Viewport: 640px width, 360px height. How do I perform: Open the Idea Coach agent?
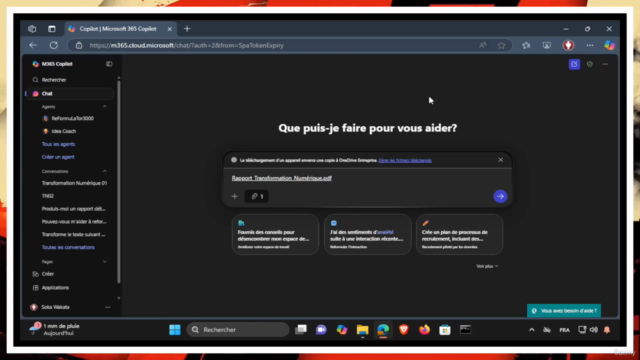64,131
